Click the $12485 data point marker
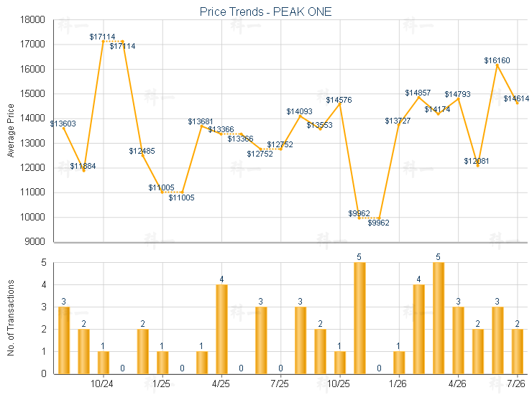 (x=142, y=156)
